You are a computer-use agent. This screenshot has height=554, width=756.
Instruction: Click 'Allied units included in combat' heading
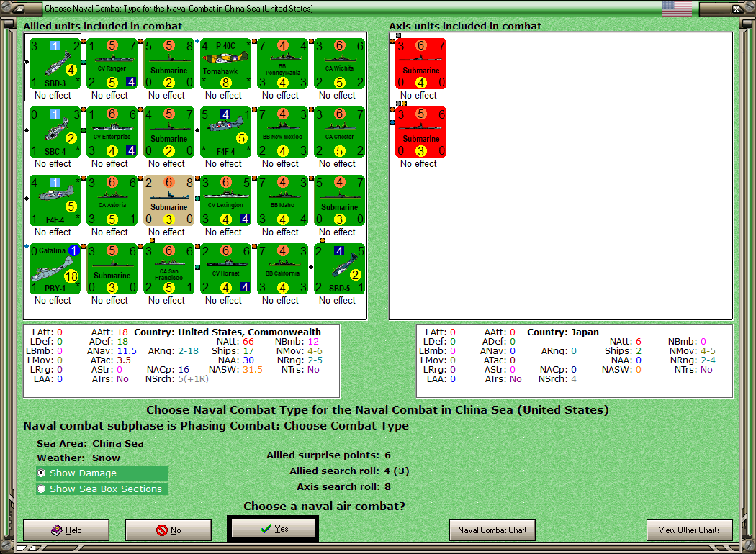coord(103,26)
